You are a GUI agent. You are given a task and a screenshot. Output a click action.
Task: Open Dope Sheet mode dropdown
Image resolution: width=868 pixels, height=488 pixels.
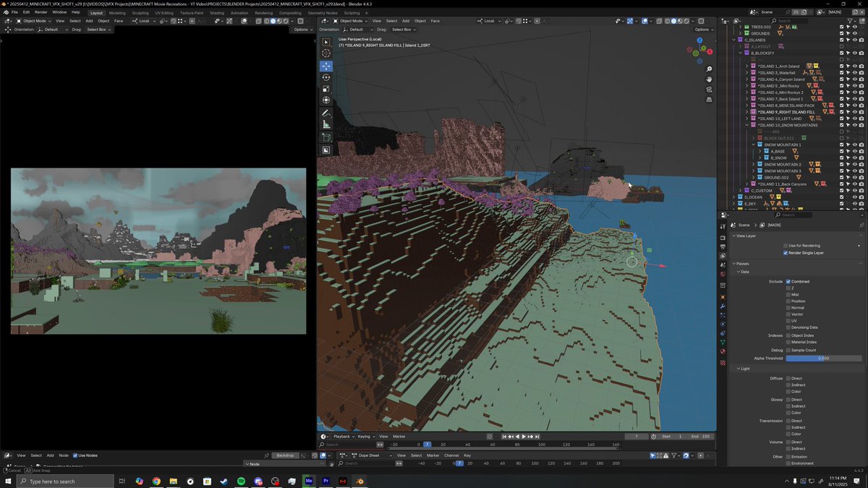click(371, 455)
